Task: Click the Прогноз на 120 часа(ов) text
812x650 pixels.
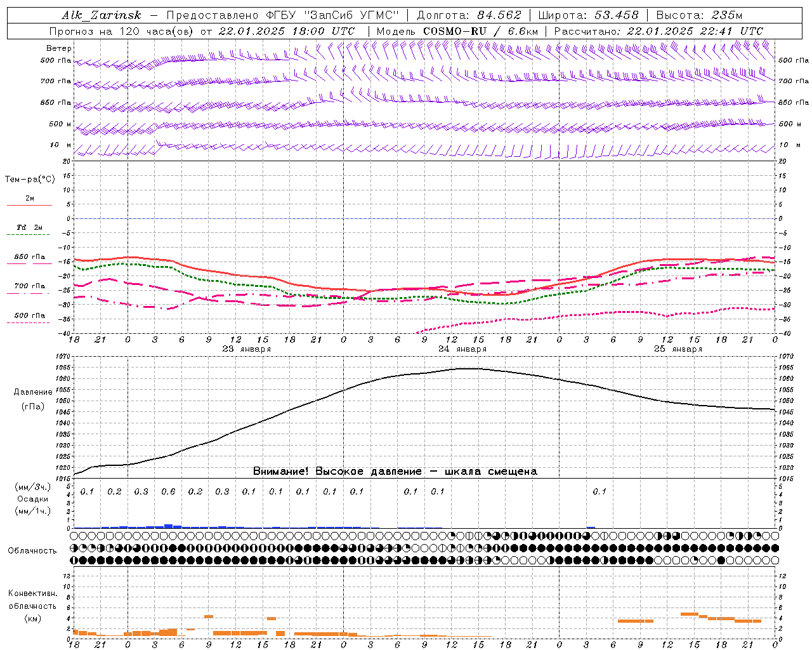Action: pyautogui.click(x=122, y=31)
